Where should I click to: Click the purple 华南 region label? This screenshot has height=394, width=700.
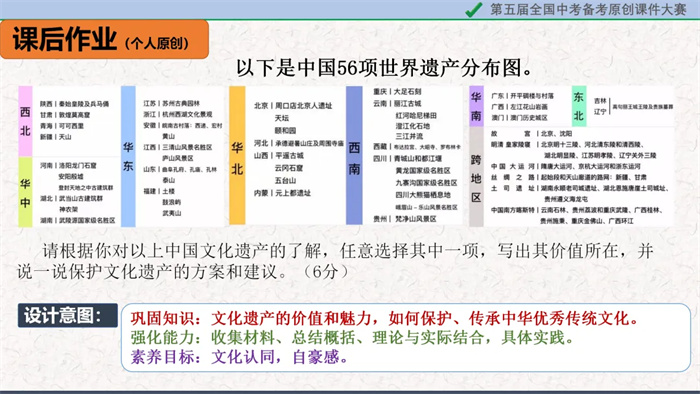click(x=476, y=106)
